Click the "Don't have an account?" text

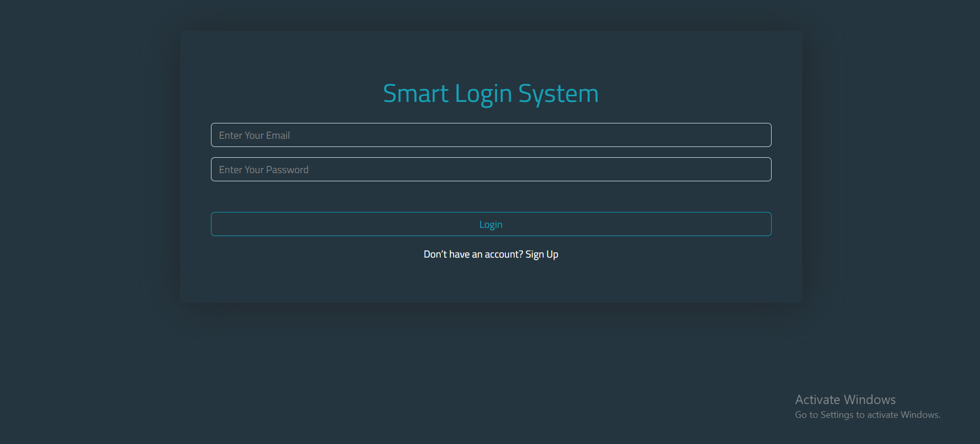473,255
